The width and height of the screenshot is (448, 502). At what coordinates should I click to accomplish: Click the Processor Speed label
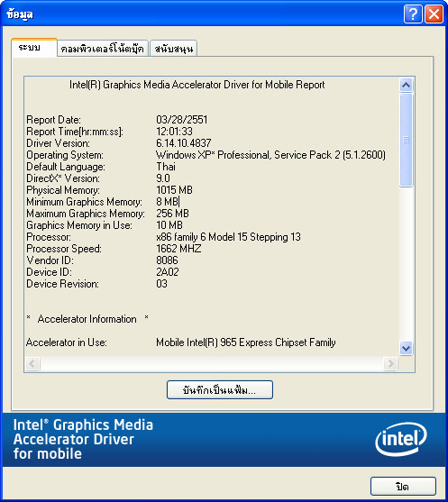coord(64,249)
